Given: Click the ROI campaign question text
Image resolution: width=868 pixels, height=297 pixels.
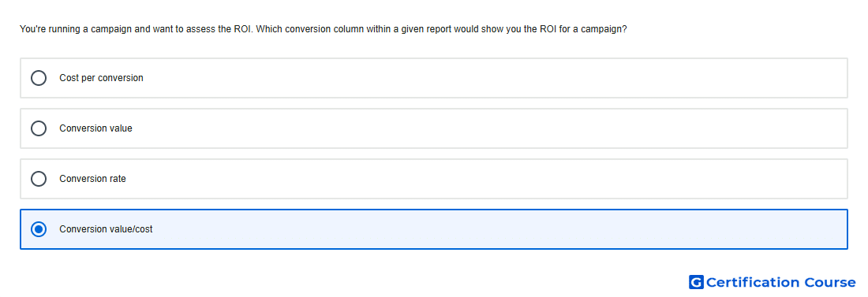Looking at the screenshot, I should click(324, 29).
